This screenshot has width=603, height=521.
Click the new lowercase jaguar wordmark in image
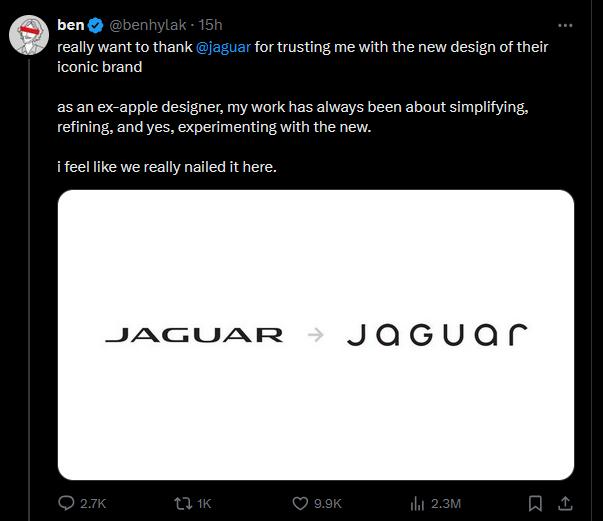(437, 335)
